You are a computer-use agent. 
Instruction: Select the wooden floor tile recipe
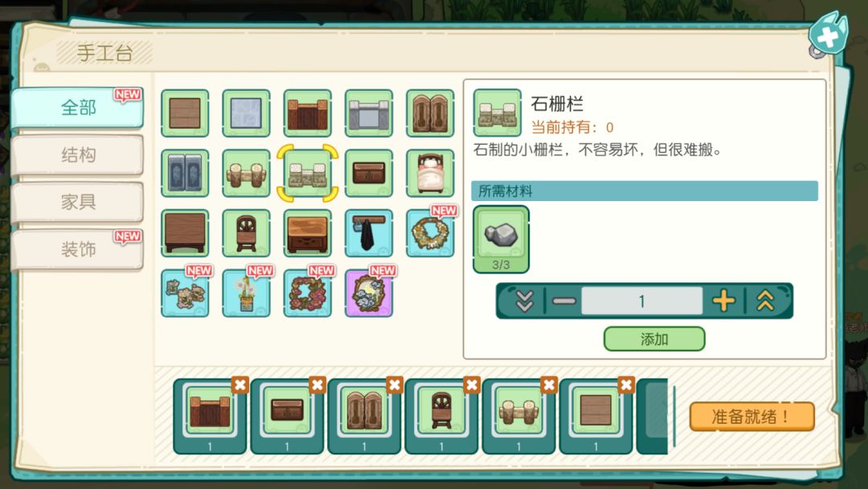point(185,113)
